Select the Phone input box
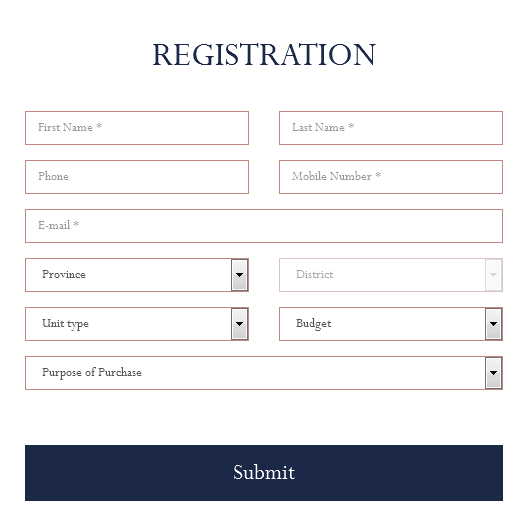This screenshot has height=516, width=532. (137, 177)
